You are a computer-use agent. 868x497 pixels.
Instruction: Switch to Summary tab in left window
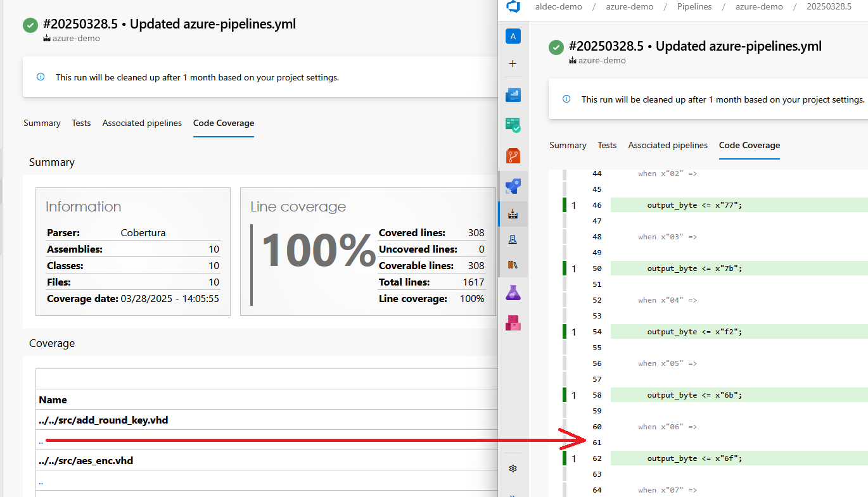click(x=42, y=123)
